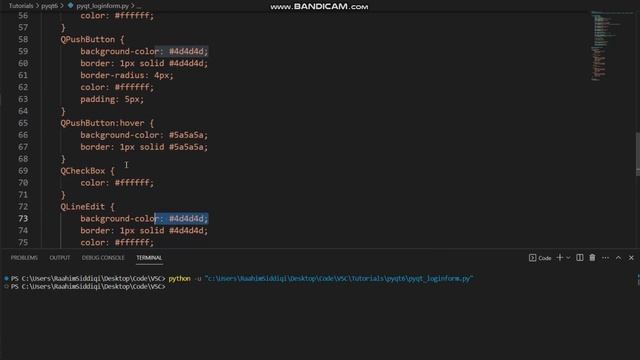Click the Python file icon in the breadcrumb
The width and height of the screenshot is (640, 360).
(x=70, y=6)
